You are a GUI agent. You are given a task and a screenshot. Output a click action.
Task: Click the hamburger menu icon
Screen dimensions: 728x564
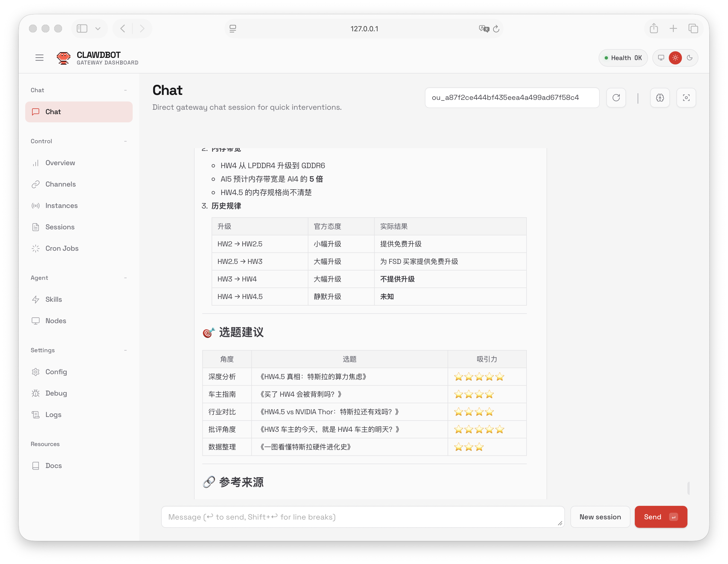39,58
